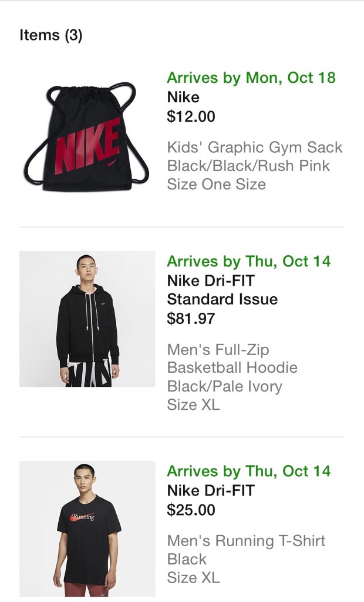Tap the Arrives by Mon, Oct 18 text

click(x=251, y=78)
